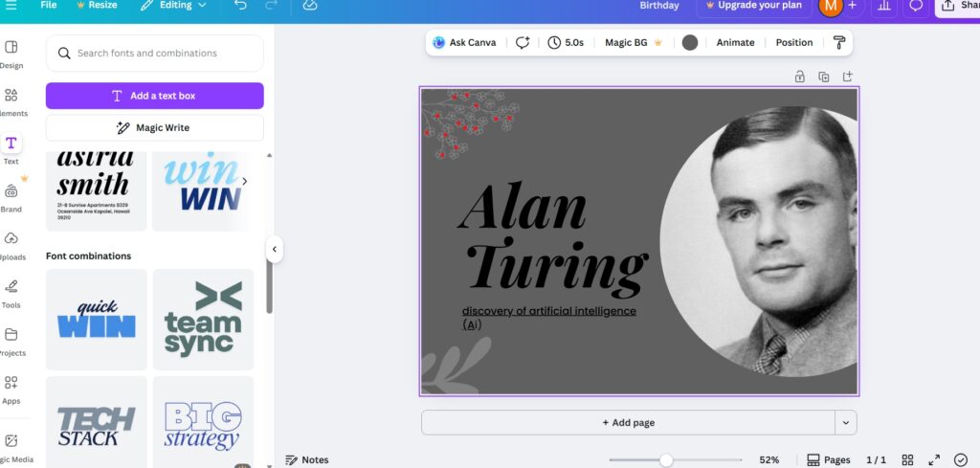This screenshot has width=980, height=468.
Task: Toggle the Pages view in bottom bar
Action: click(x=828, y=460)
